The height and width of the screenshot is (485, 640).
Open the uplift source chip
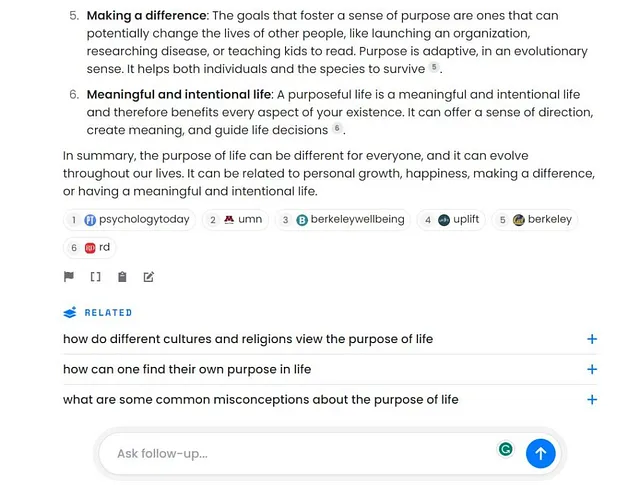pos(451,220)
